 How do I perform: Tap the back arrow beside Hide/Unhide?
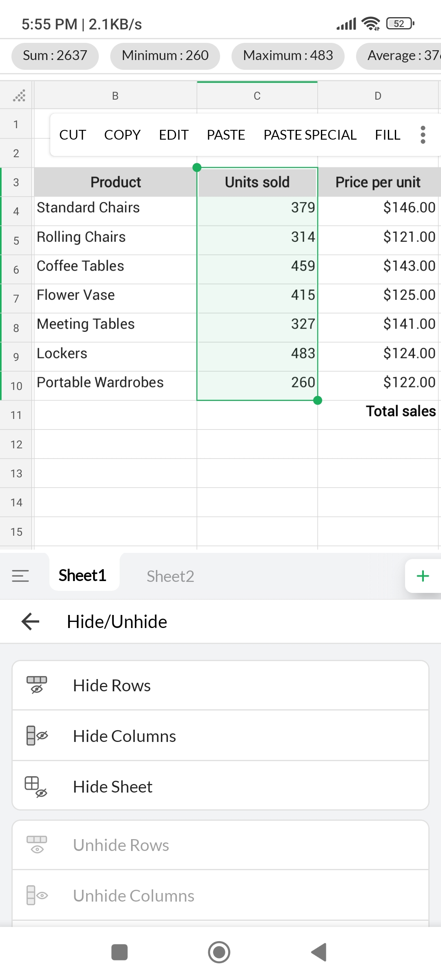[x=30, y=621]
